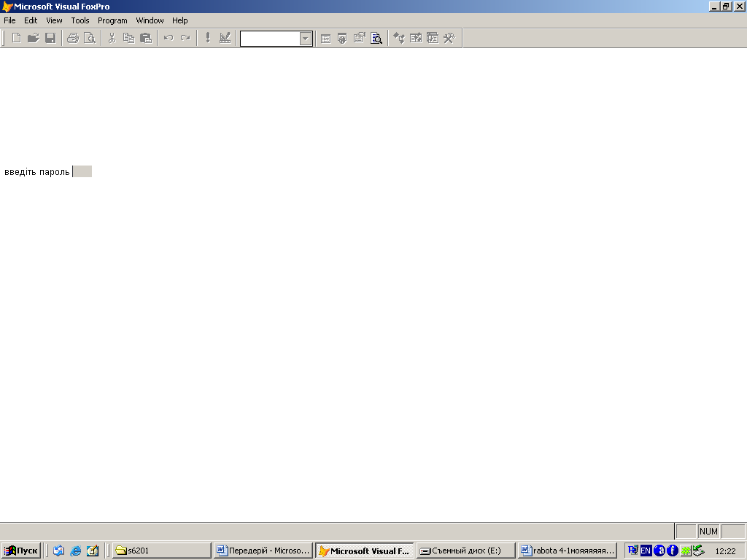
Task: Click the third quick launch icon
Action: click(93, 551)
